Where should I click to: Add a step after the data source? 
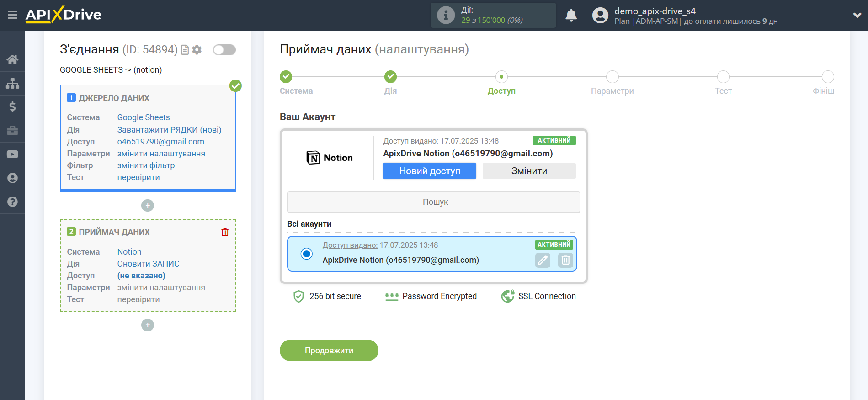point(148,206)
